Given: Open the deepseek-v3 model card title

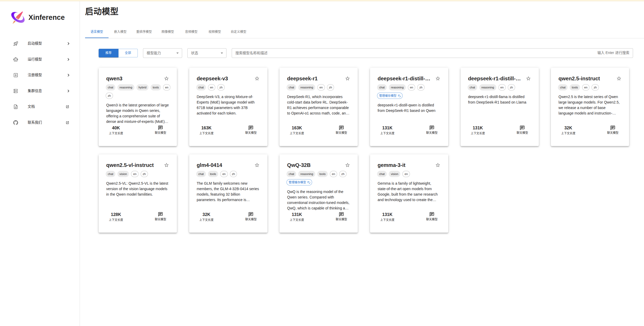Looking at the screenshot, I should (212, 79).
